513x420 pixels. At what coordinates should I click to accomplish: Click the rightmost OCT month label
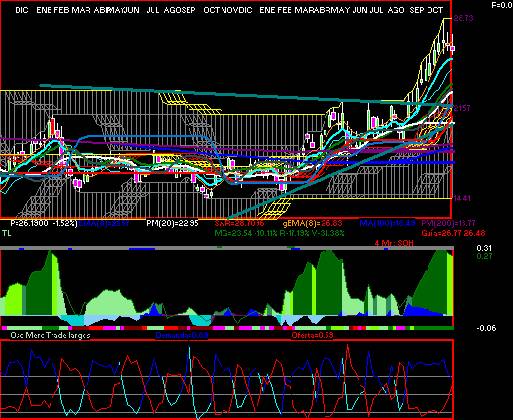(x=435, y=10)
